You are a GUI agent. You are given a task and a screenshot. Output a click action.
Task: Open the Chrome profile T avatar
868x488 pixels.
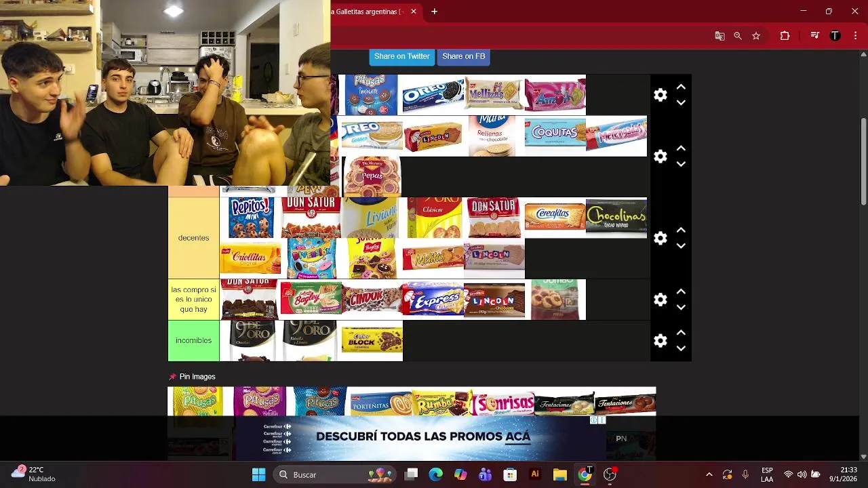pos(835,36)
